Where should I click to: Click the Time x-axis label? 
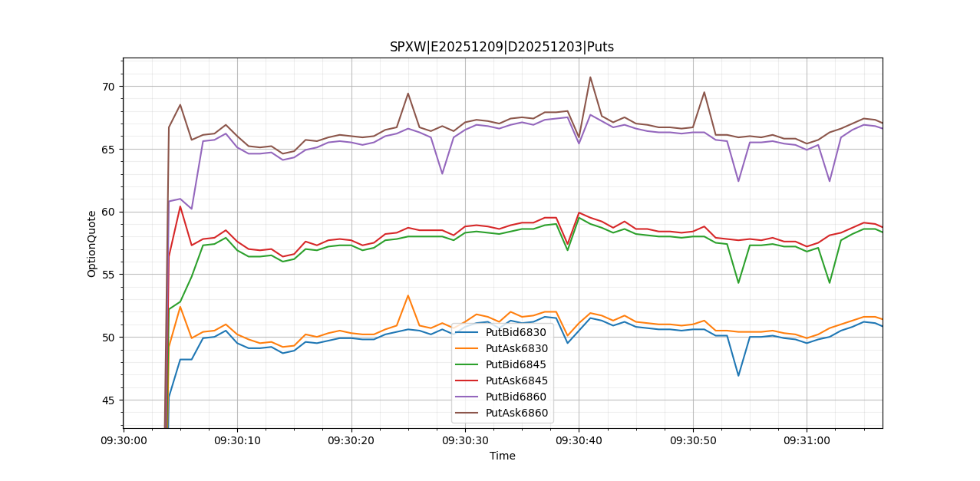502,456
